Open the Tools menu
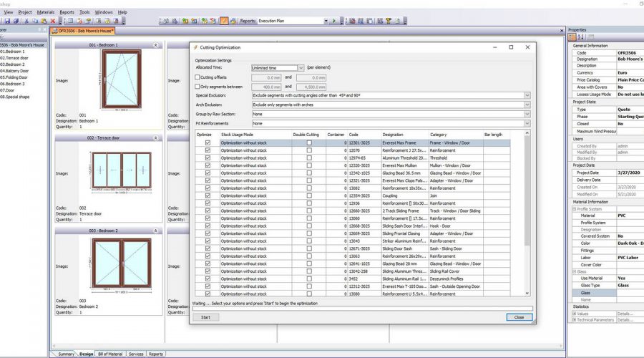Image resolution: width=644 pixels, height=358 pixels. 84,12
